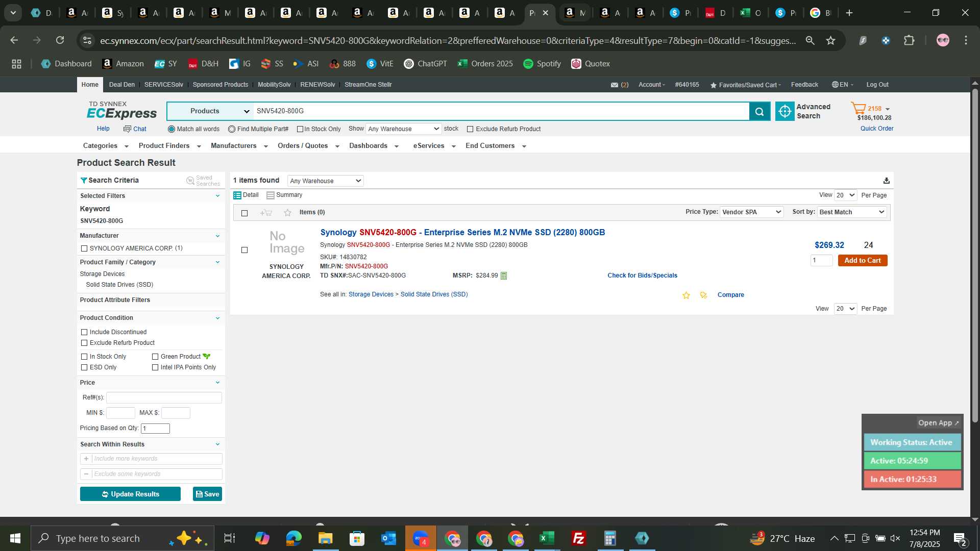Open Dashboards menu
Viewport: 980px width, 551px height.
(374, 146)
